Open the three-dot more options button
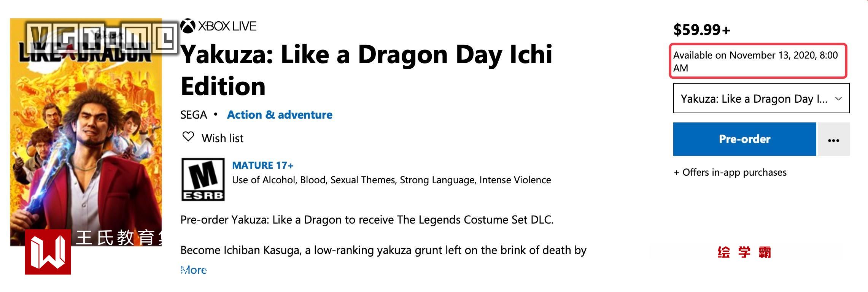The height and width of the screenshot is (292, 868). point(833,140)
